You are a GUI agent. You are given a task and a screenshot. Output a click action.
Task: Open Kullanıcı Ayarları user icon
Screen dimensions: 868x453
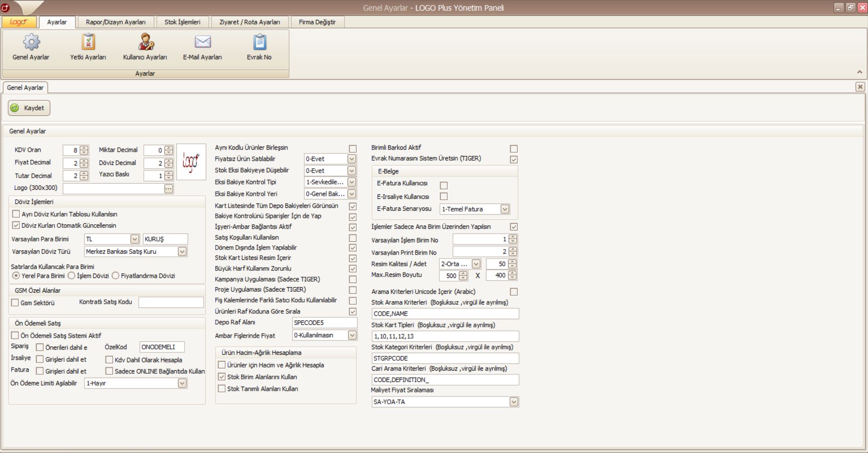coord(145,42)
